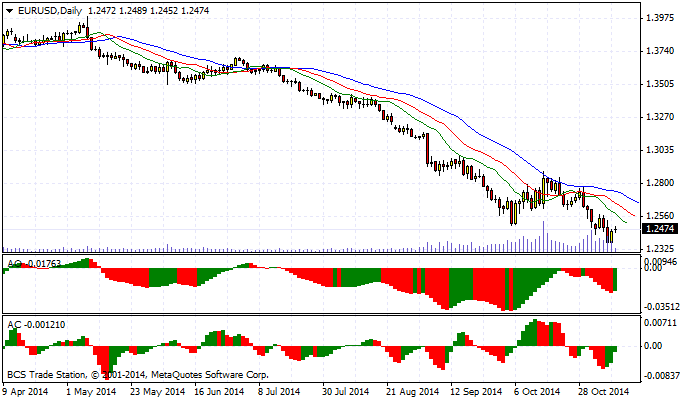Image resolution: width=680 pixels, height=400 pixels.
Task: Click the -0.03512 AO scale value
Action: point(661,307)
